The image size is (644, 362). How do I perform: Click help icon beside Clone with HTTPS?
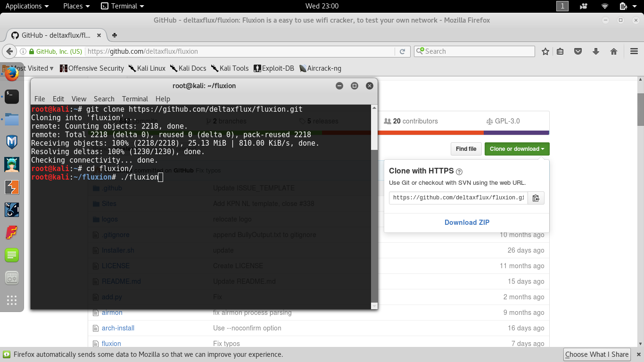click(x=459, y=172)
